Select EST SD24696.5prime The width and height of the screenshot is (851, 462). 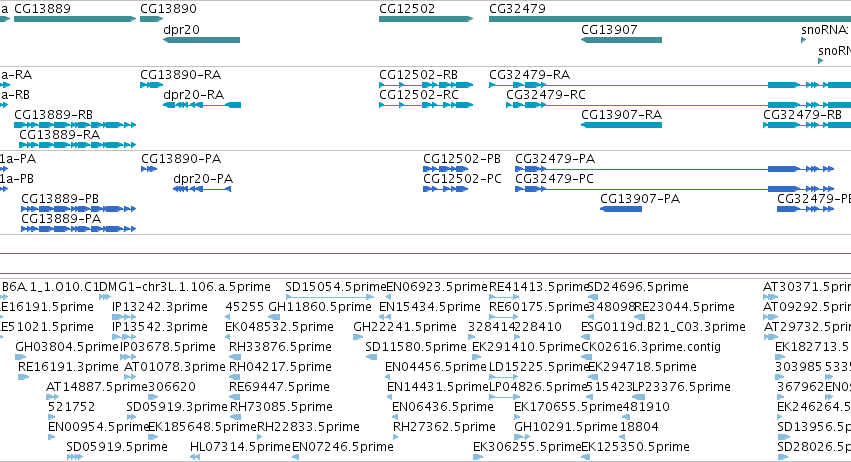(x=638, y=287)
